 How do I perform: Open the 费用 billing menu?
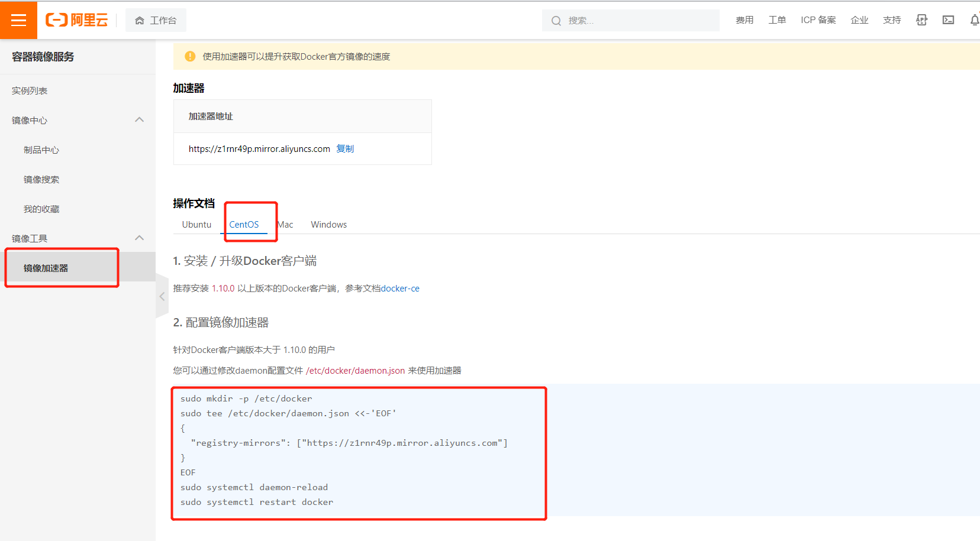tap(744, 20)
